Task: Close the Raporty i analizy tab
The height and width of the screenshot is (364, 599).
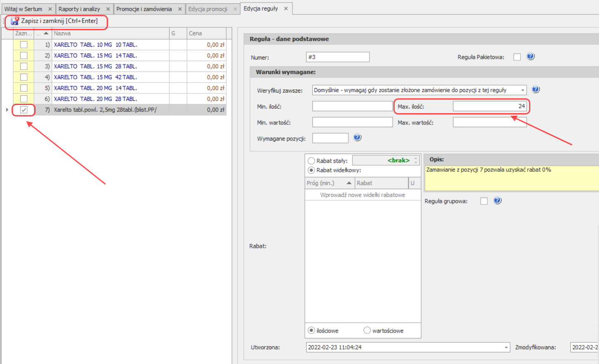Action: [108, 9]
